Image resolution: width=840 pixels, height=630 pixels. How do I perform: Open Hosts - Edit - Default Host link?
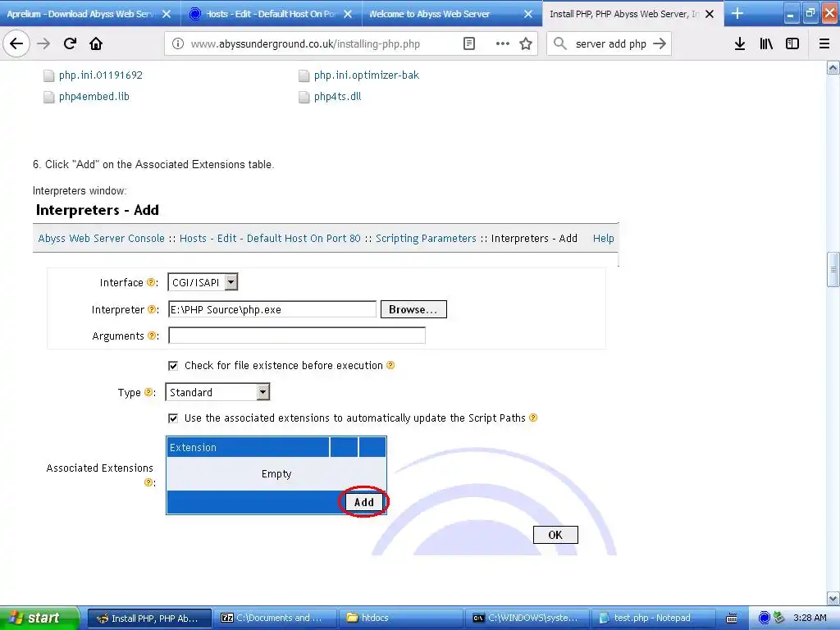tap(270, 239)
